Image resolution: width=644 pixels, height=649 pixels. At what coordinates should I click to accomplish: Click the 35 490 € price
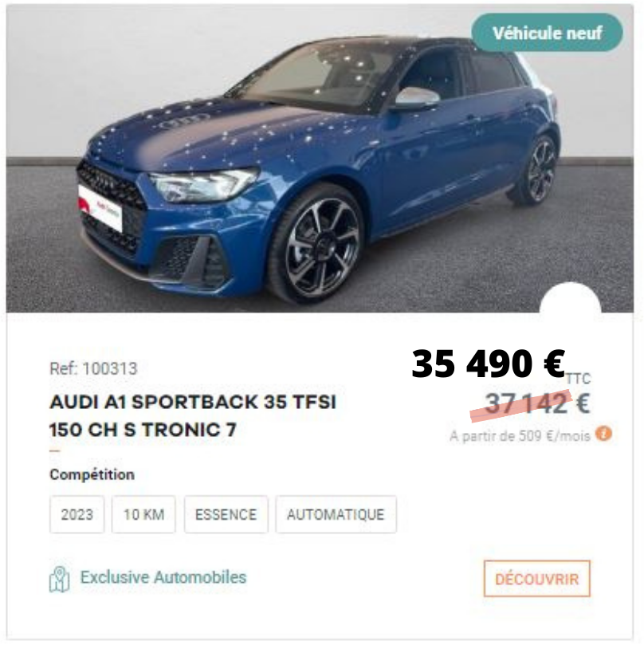[489, 363]
